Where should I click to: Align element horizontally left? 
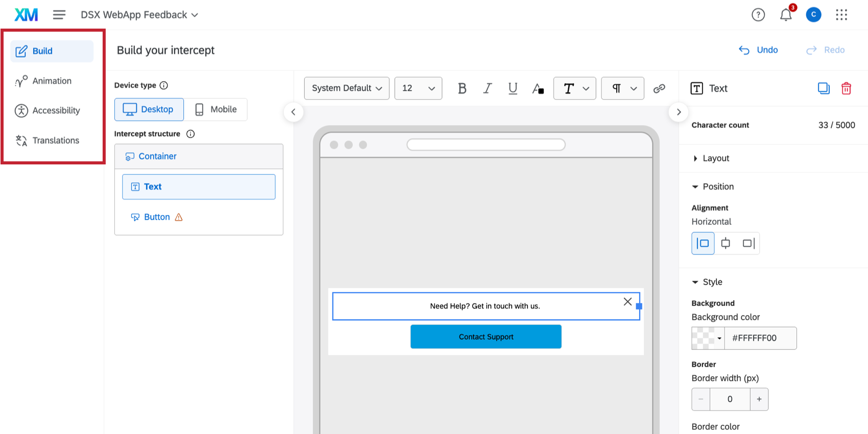coord(703,243)
